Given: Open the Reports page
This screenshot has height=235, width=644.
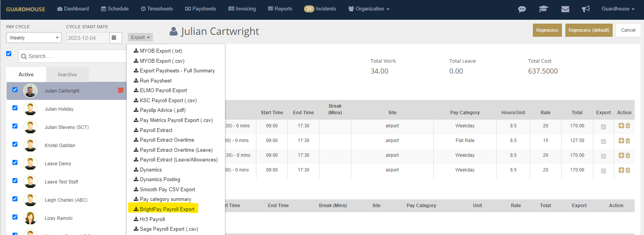Looking at the screenshot, I should 280,9.
